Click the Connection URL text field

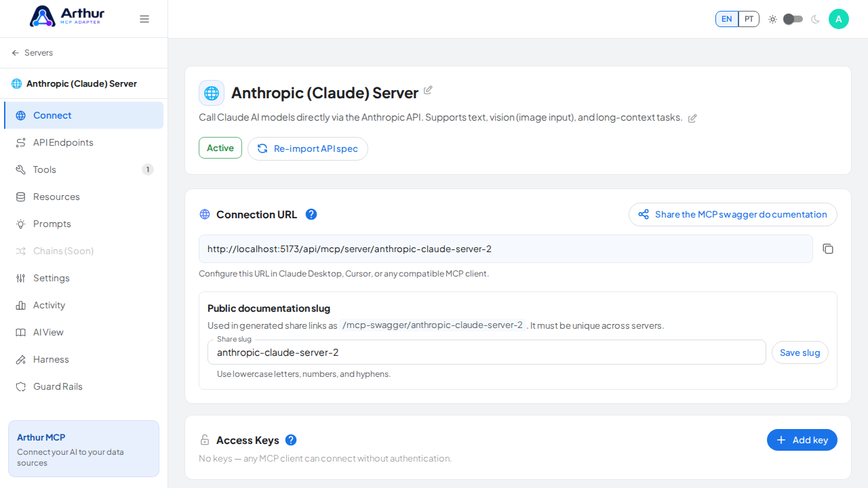pos(506,249)
